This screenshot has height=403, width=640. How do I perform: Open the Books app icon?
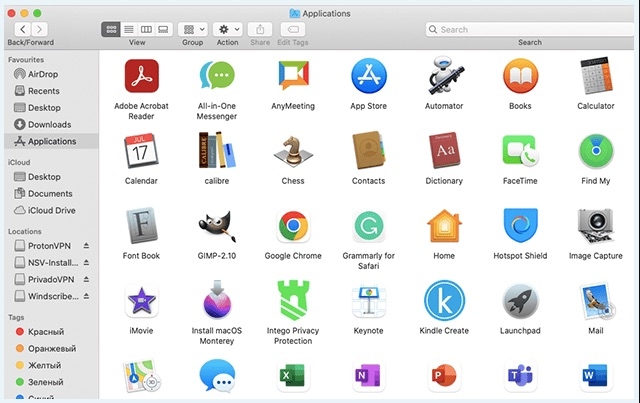[x=520, y=76]
